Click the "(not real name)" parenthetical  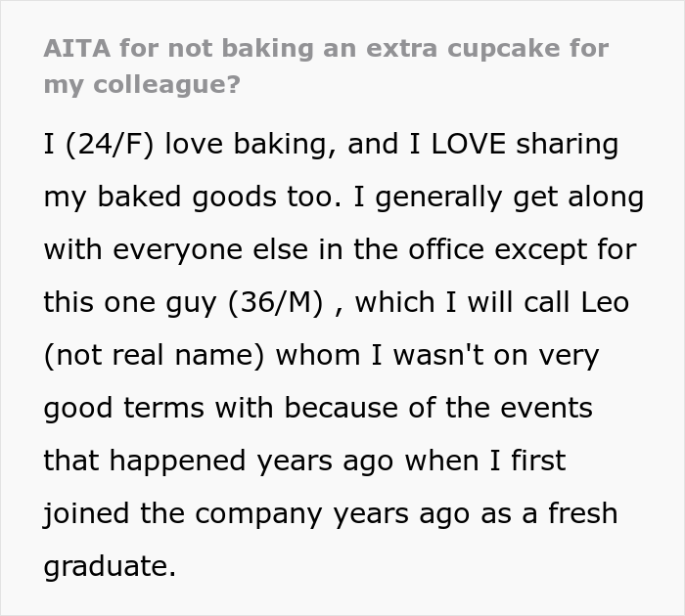pyautogui.click(x=155, y=355)
